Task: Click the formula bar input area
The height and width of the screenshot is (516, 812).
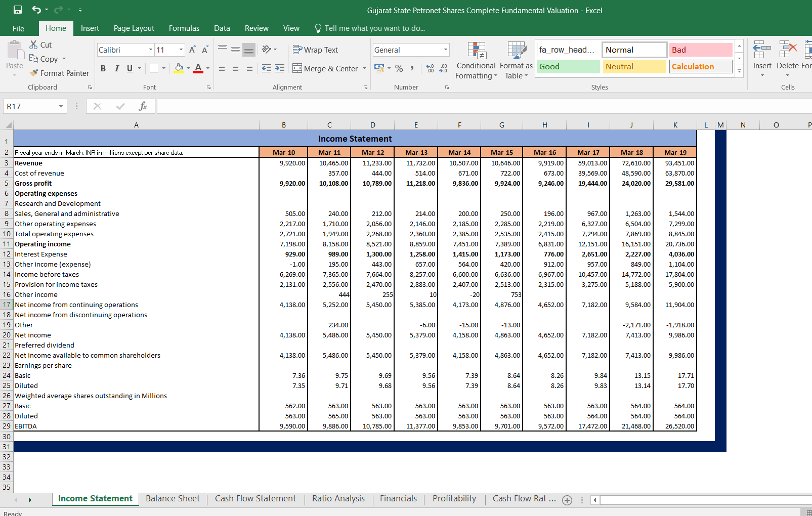Action: [x=484, y=106]
